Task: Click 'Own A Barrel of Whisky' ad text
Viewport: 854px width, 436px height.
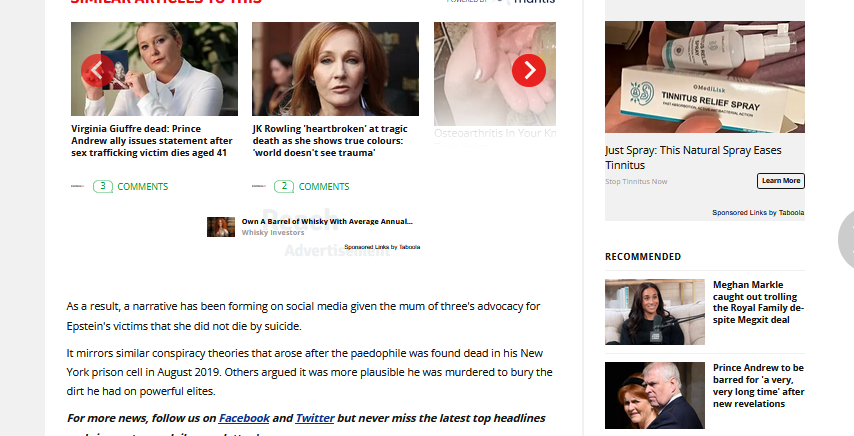Action: click(x=327, y=221)
